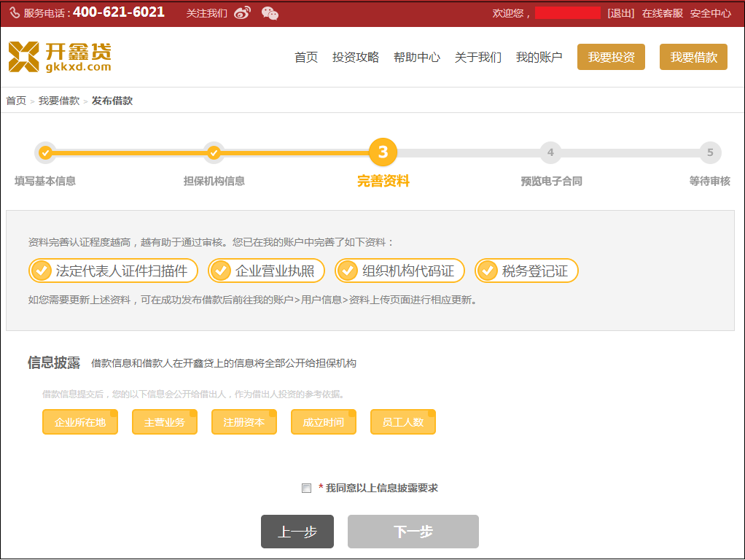Open 我的账户 in navigation menu
Screen dimensions: 745x560
[539, 58]
